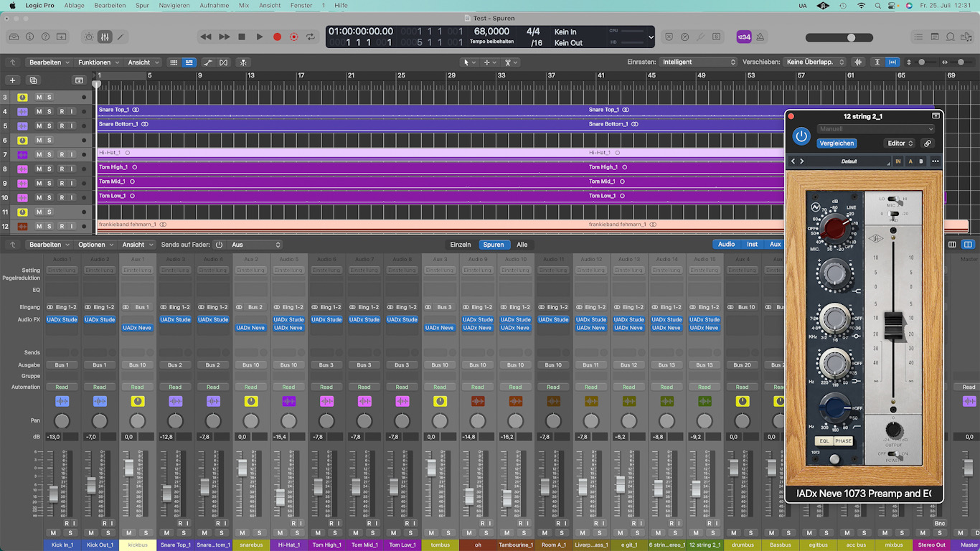This screenshot has height=551, width=980.
Task: Click the Waveform Zoom icon
Action: (858, 62)
